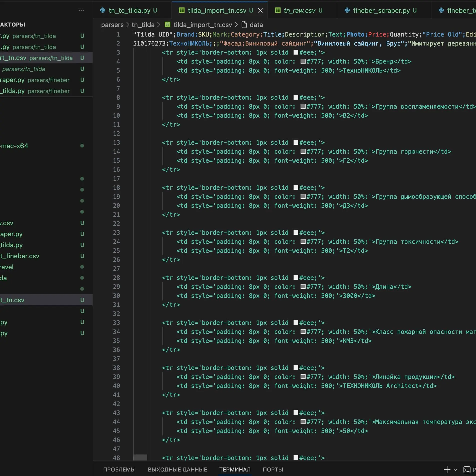Click the #777 color swatch on line 4
Screen dimensions: 476x476
pyautogui.click(x=303, y=61)
